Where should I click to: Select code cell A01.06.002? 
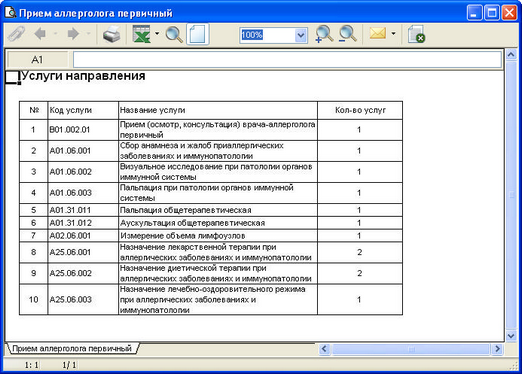pyautogui.click(x=83, y=172)
